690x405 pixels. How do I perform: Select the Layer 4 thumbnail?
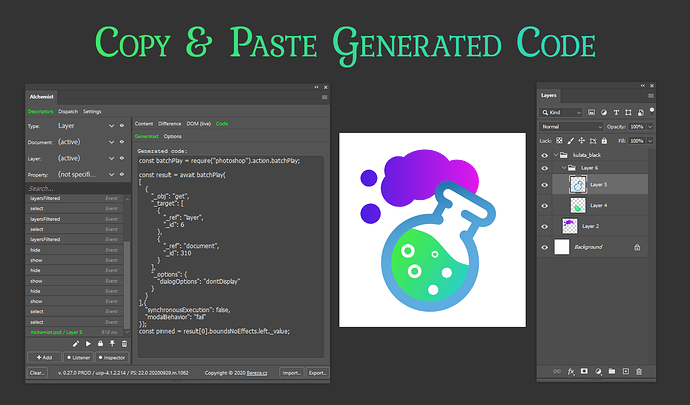578,206
